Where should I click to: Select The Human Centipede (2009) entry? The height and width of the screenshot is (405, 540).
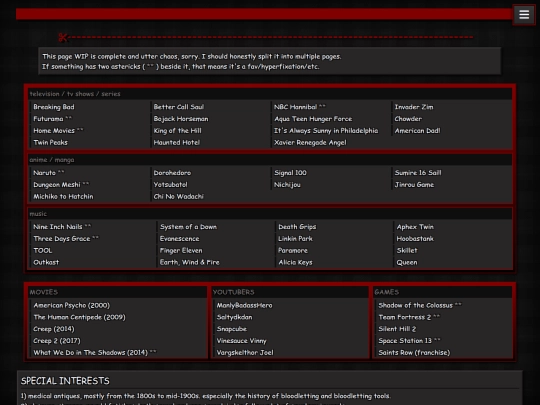coord(80,317)
